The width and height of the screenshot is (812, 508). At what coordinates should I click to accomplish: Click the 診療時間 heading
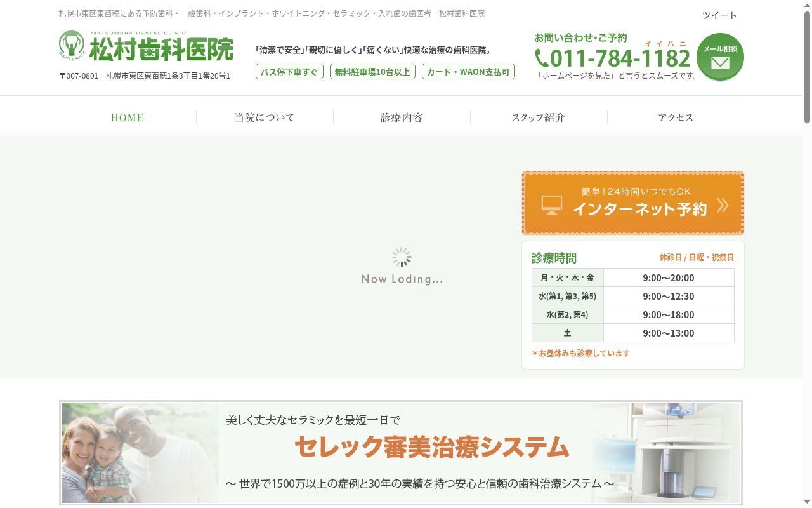[554, 258]
